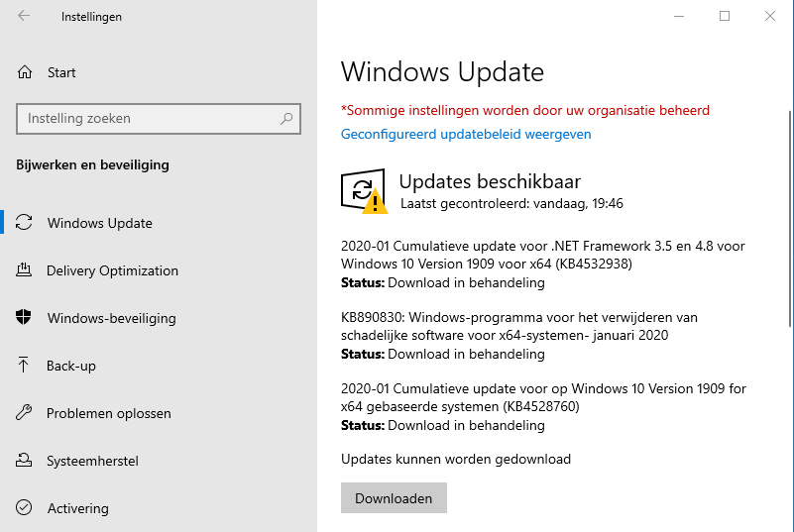Open the Back-up settings page

(x=71, y=366)
